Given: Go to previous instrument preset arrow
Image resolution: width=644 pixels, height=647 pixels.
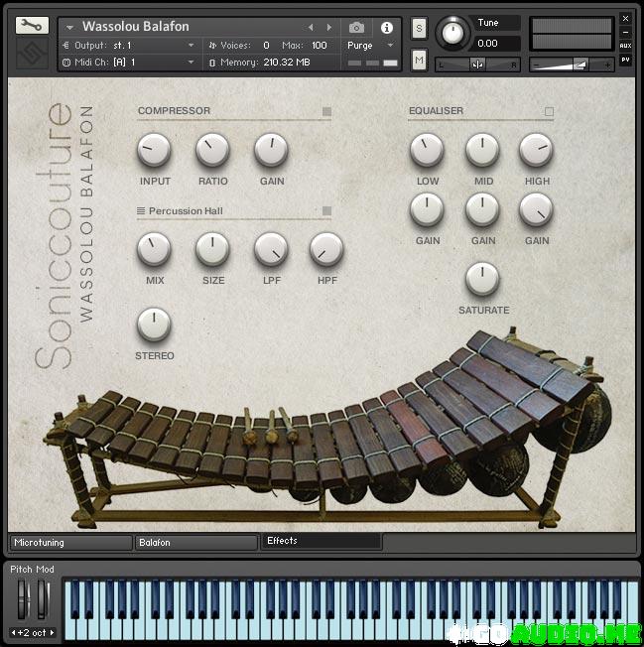Looking at the screenshot, I should click(x=311, y=27).
